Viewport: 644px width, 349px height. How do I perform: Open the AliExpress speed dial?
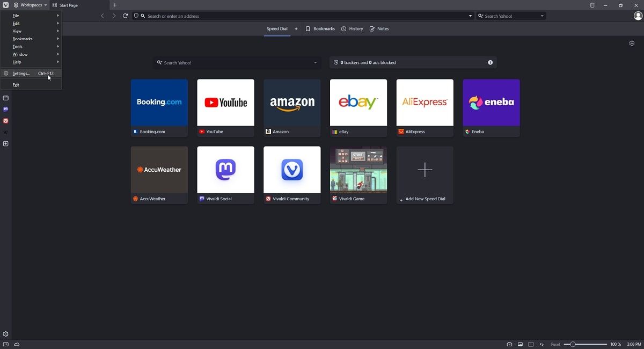coord(425,108)
